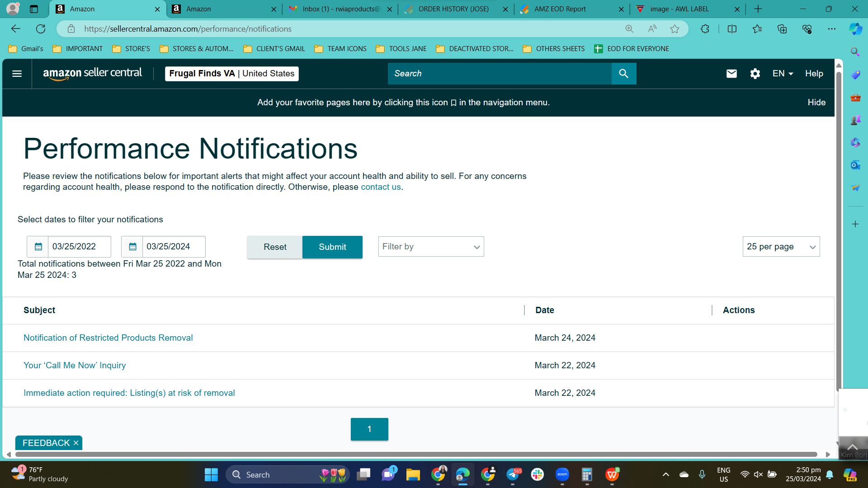This screenshot has width=868, height=488.
Task: Close the FEEDBACK tab with the X
Action: click(x=76, y=443)
